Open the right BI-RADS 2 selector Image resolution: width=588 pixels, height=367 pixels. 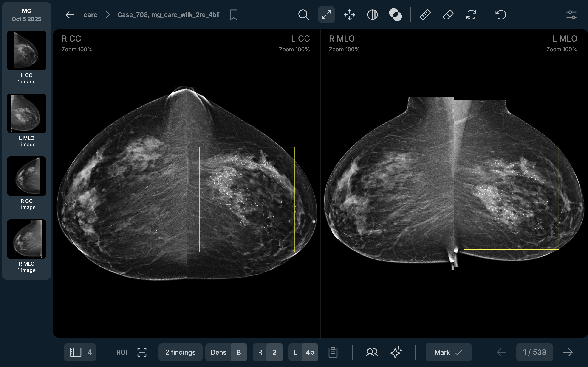(x=274, y=352)
